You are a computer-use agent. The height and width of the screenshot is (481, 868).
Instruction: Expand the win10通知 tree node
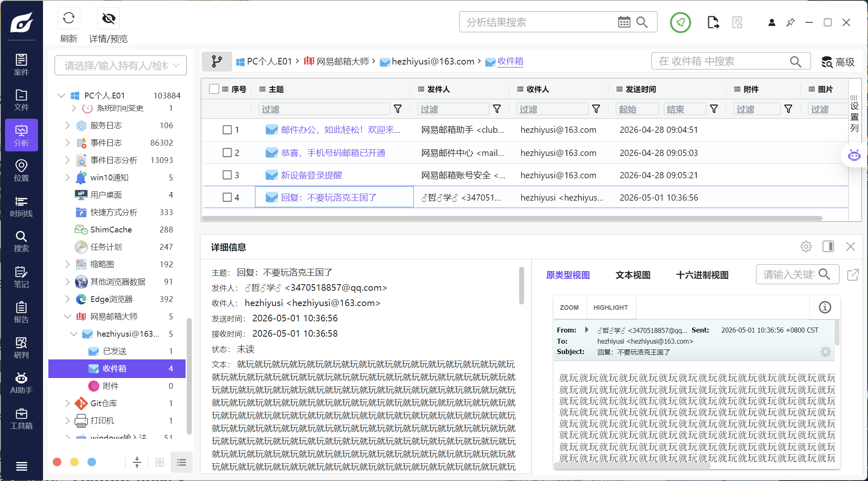[67, 177]
